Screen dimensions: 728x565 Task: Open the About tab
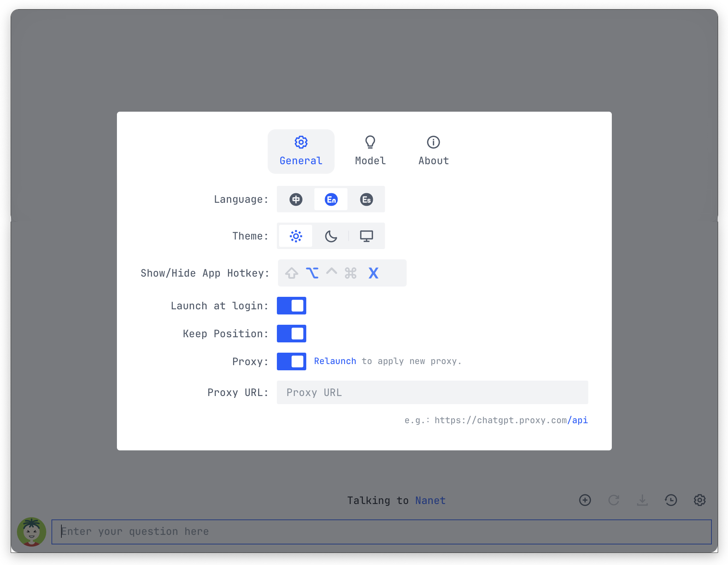433,151
